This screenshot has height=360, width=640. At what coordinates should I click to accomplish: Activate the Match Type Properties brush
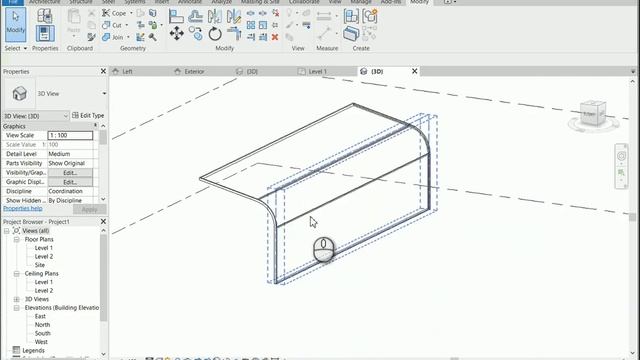(x=91, y=38)
